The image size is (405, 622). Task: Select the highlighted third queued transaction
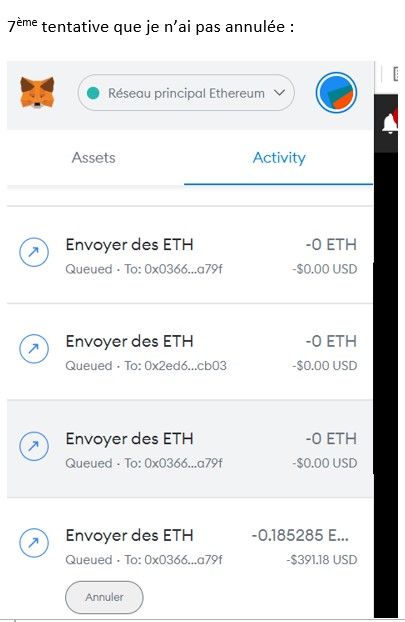(190, 449)
